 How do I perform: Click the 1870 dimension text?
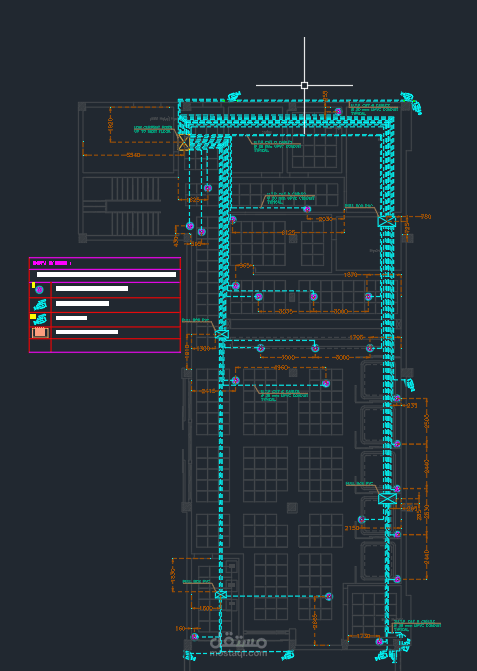click(x=350, y=275)
